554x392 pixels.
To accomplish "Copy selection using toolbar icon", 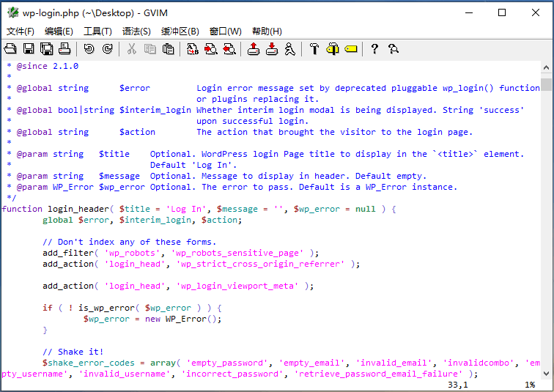I will coord(150,49).
